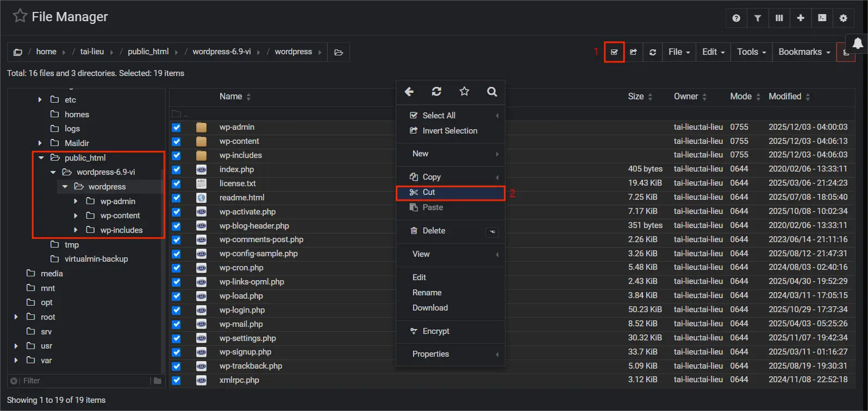Collapse the public_html tree node
This screenshot has height=411, width=868.
point(41,158)
